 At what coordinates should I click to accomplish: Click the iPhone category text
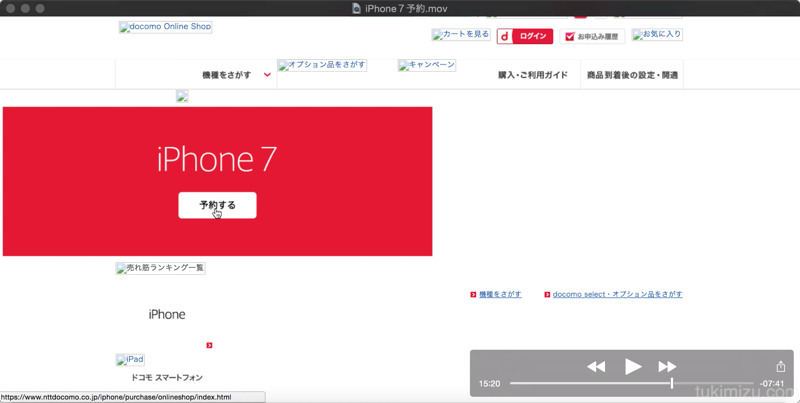(x=167, y=314)
